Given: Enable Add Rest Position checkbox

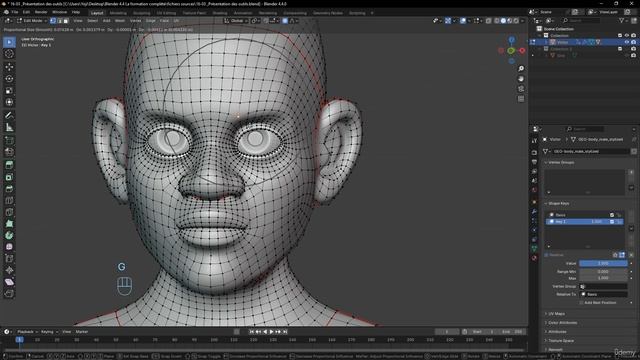Looking at the screenshot, I should [x=581, y=303].
